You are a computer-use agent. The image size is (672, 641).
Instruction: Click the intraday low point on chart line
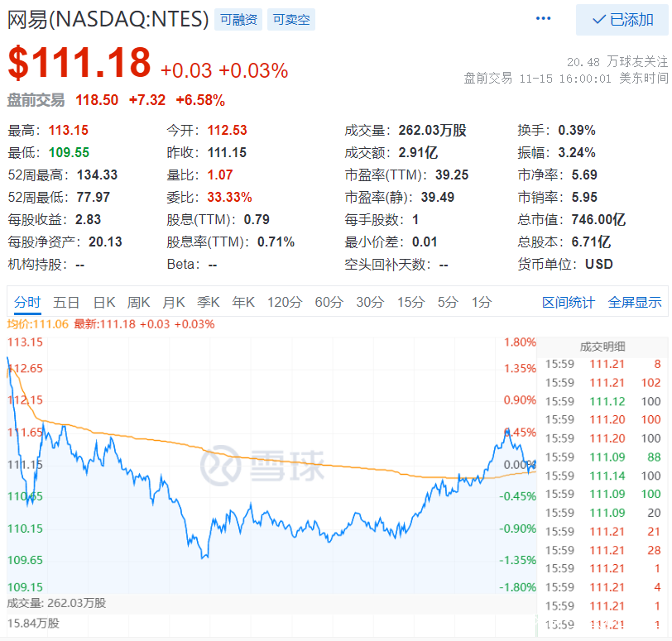(203, 557)
